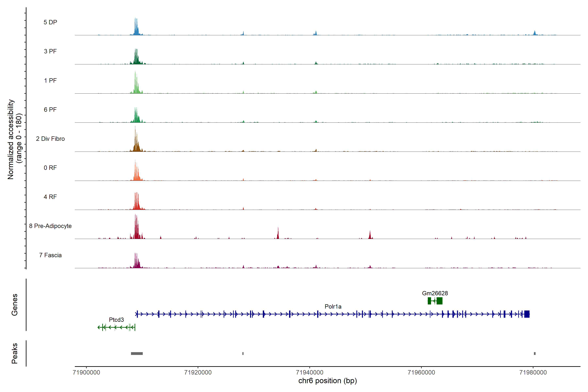This screenshot has width=588, height=392.
Task: Click the chr6 position (bp) axis title
Action: [327, 381]
